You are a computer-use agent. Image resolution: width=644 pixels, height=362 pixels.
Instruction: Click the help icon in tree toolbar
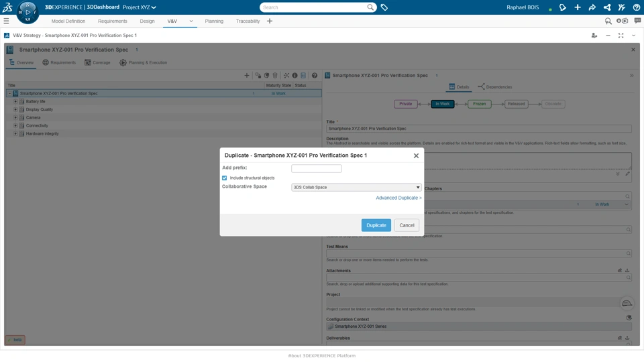tap(315, 76)
